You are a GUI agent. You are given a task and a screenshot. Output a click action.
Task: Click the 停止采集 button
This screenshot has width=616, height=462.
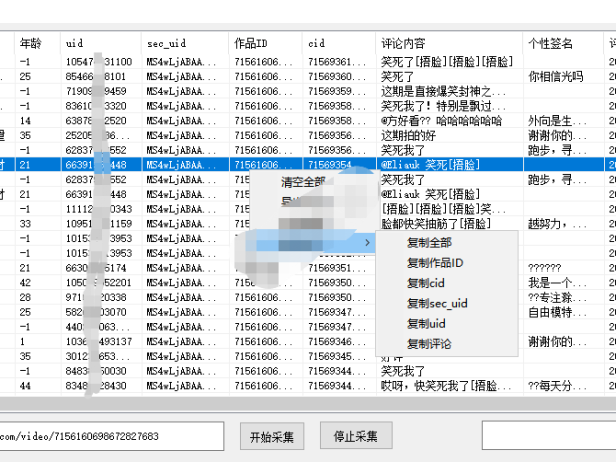pyautogui.click(x=356, y=436)
